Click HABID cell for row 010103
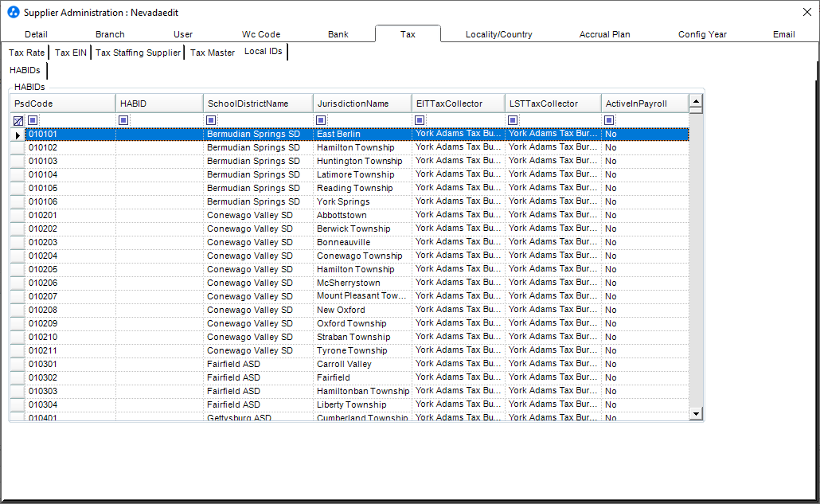The width and height of the screenshot is (820, 504). [159, 161]
